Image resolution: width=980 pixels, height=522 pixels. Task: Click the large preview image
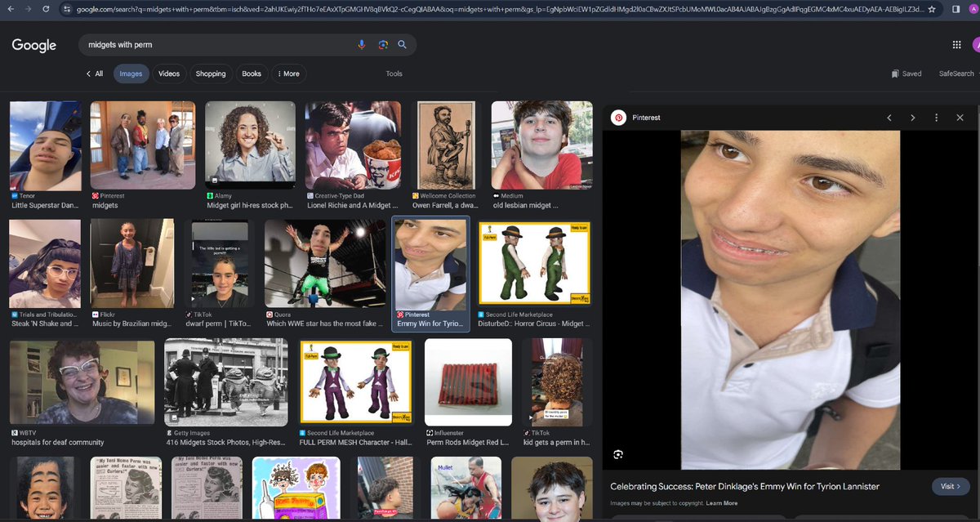coord(791,300)
